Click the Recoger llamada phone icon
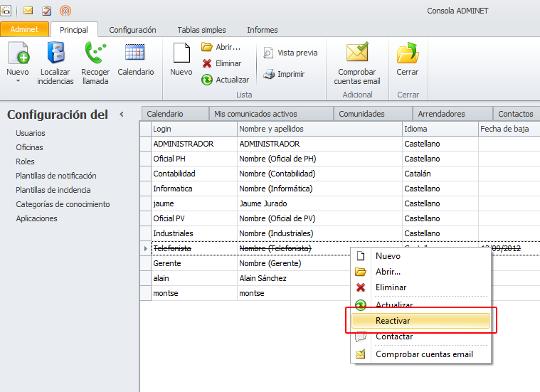Screen dimensions: 540x392 click(95, 54)
